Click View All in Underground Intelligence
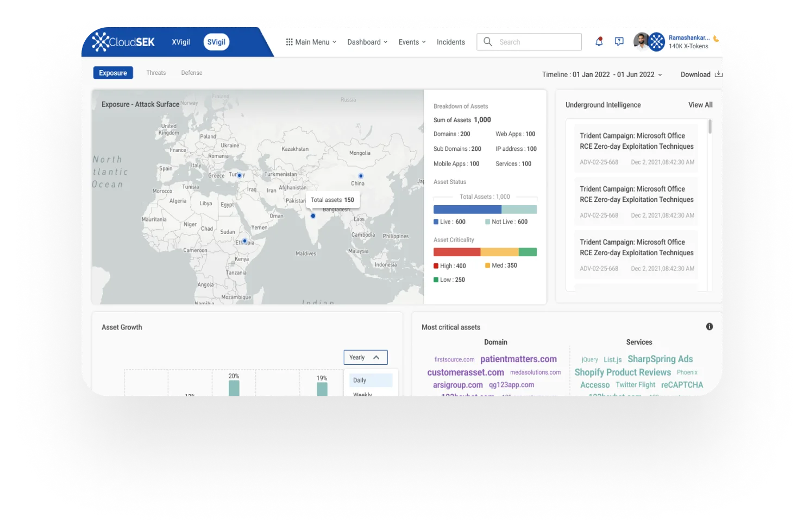This screenshot has width=804, height=532. (x=700, y=105)
